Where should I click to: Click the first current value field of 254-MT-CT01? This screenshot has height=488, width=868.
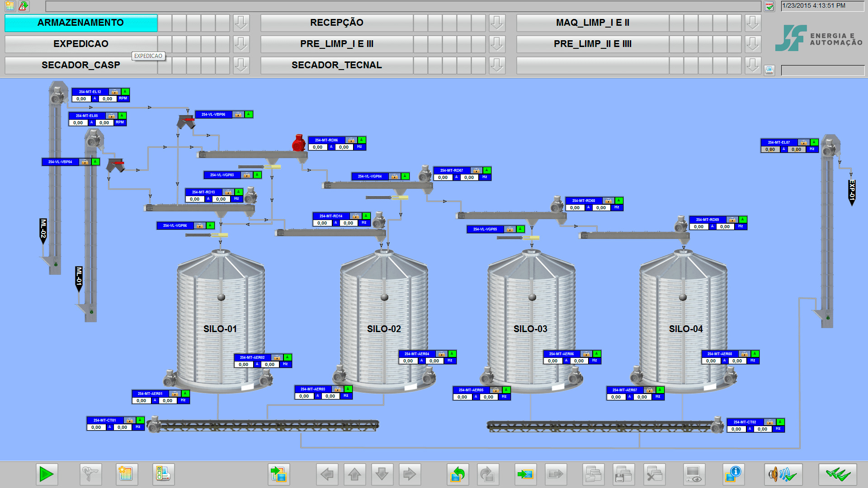tap(96, 427)
